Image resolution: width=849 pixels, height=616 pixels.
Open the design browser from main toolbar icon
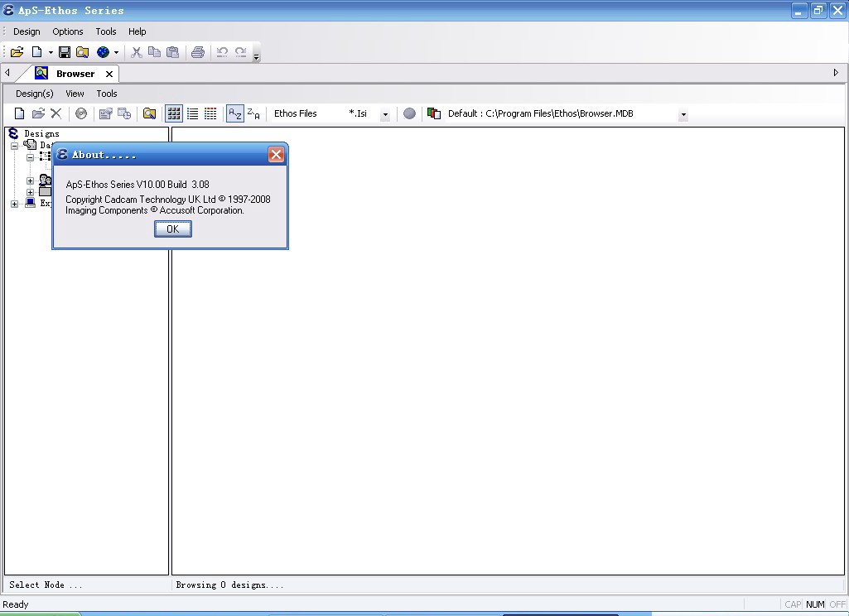82,52
